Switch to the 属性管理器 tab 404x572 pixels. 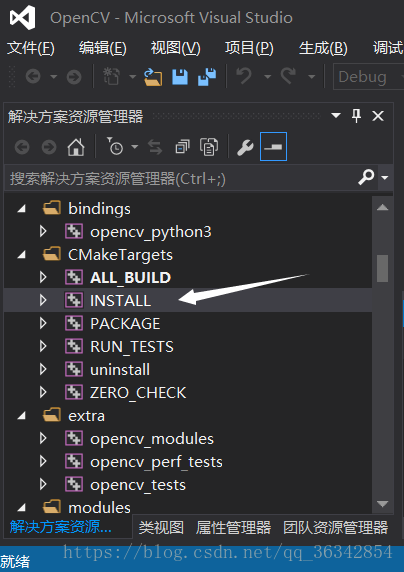point(234,527)
